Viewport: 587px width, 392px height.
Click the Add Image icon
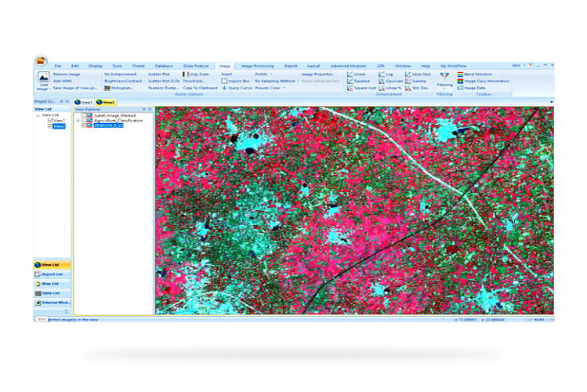point(43,77)
